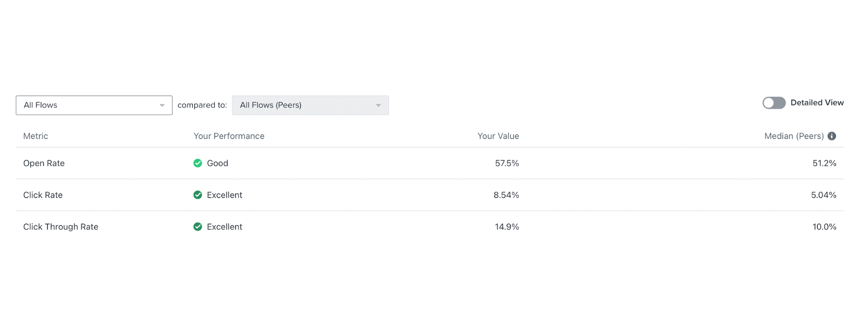Open the All Flows (Peers) comparison dropdown
The image size is (868, 333).
pos(310,105)
